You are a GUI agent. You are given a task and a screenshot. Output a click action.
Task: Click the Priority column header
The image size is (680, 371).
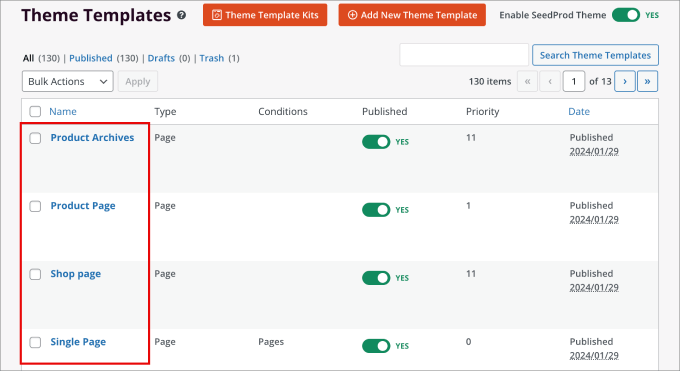483,112
